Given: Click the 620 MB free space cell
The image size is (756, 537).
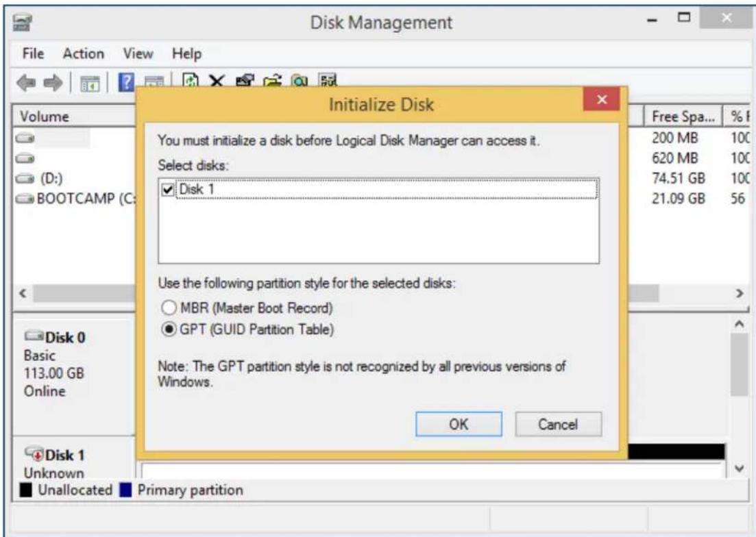Looking at the screenshot, I should click(675, 158).
